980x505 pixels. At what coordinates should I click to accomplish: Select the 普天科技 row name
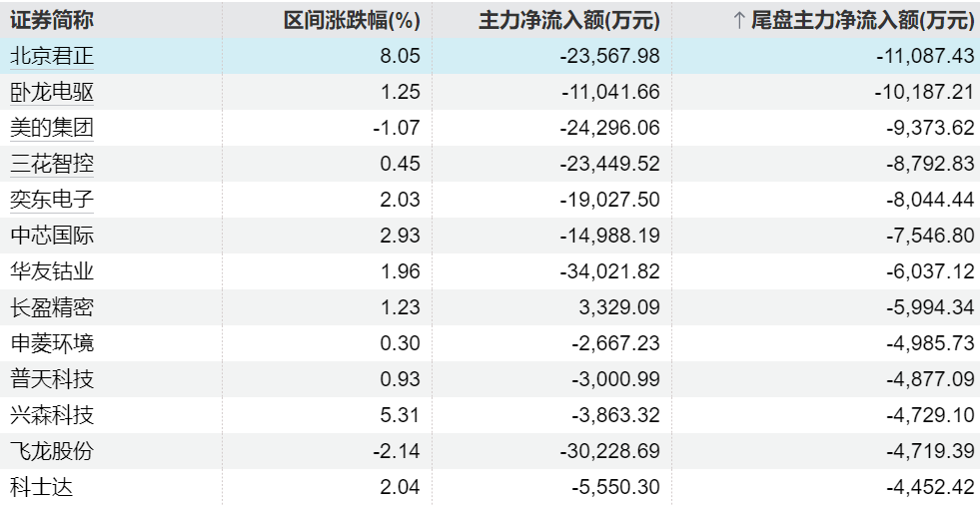click(x=52, y=379)
